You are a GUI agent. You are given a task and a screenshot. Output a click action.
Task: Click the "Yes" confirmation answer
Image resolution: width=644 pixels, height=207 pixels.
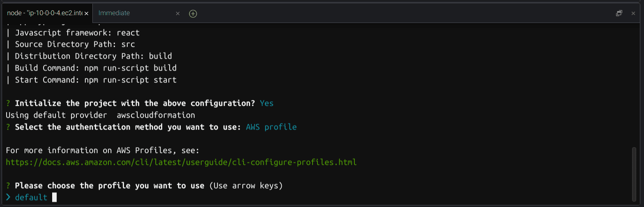[267, 103]
